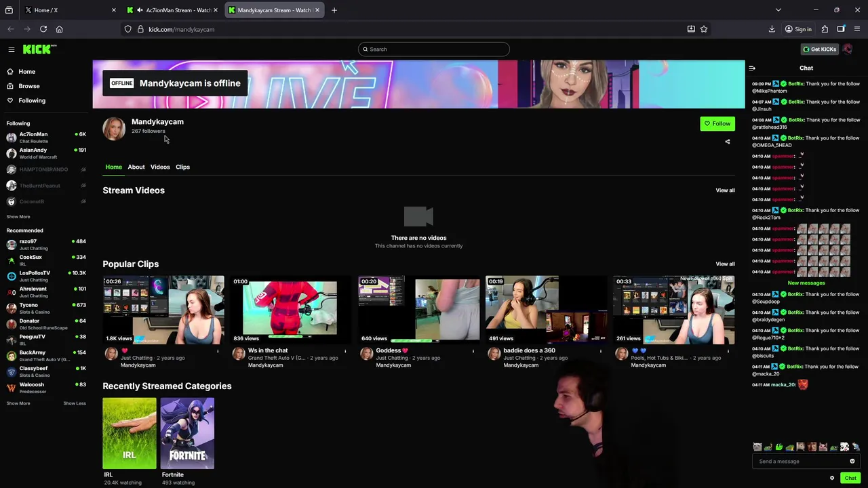Open AsianAndy channel in the sidebar
This screenshot has height=488, width=868.
click(46, 153)
